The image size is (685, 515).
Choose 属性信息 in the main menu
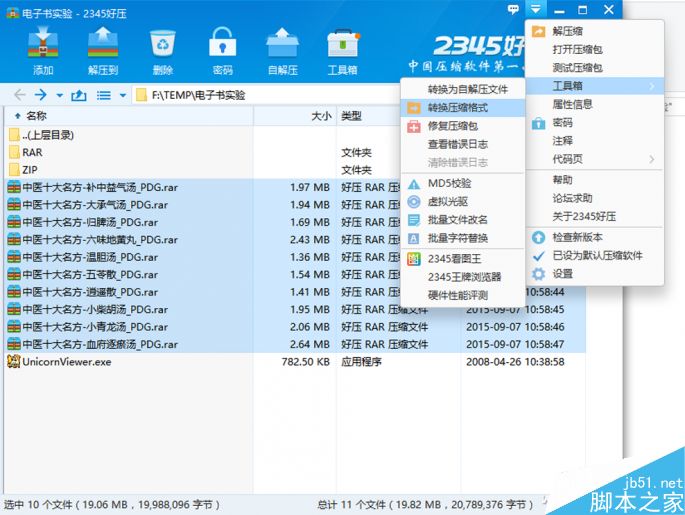click(595, 104)
